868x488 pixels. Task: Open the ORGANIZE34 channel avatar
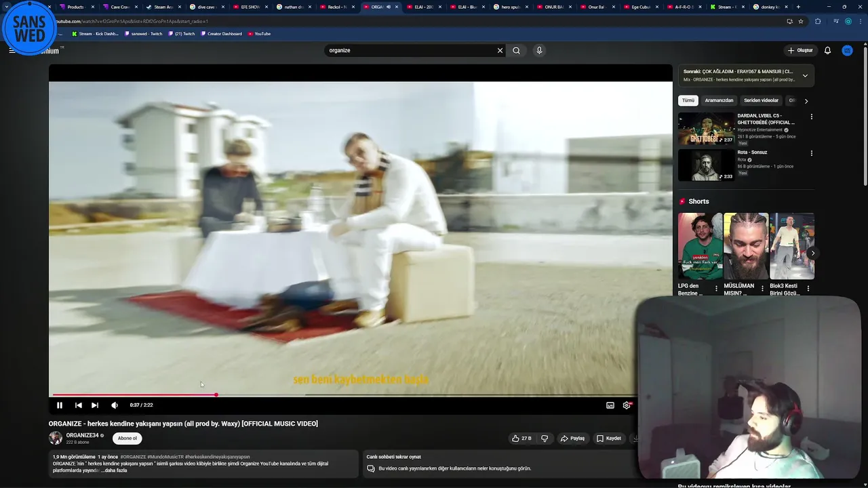[x=55, y=438]
